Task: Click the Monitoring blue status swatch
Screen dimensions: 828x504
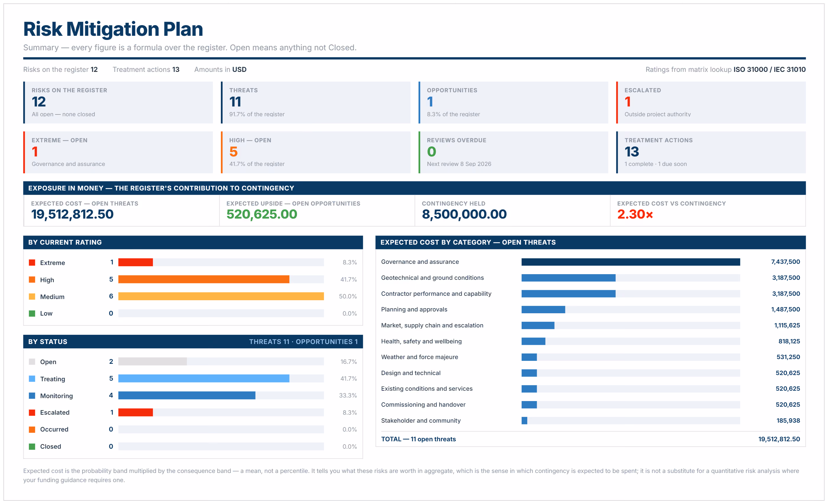Action: tap(32, 395)
